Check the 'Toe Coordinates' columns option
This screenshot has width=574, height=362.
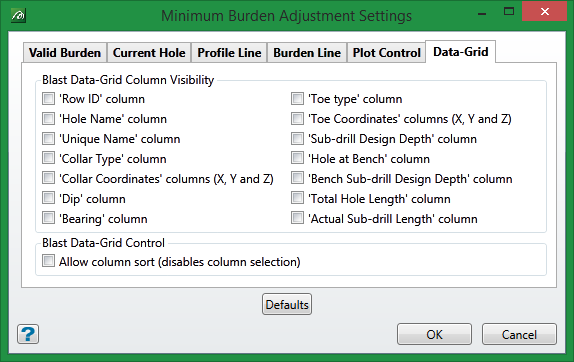(x=297, y=119)
